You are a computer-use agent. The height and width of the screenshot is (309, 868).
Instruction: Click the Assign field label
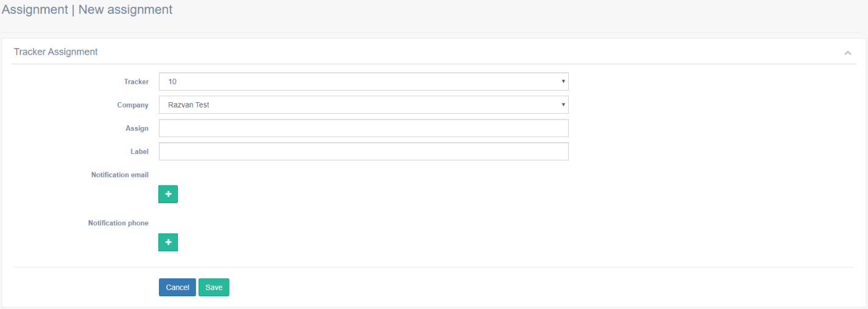tap(137, 128)
